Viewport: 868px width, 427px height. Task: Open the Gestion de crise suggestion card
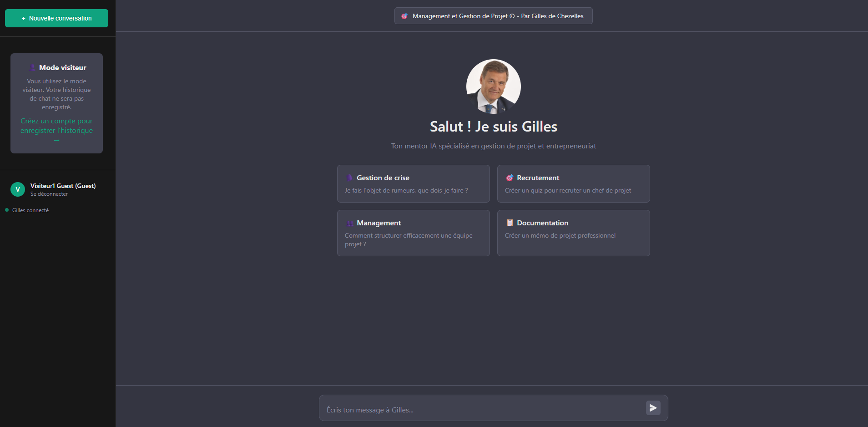pos(413,183)
